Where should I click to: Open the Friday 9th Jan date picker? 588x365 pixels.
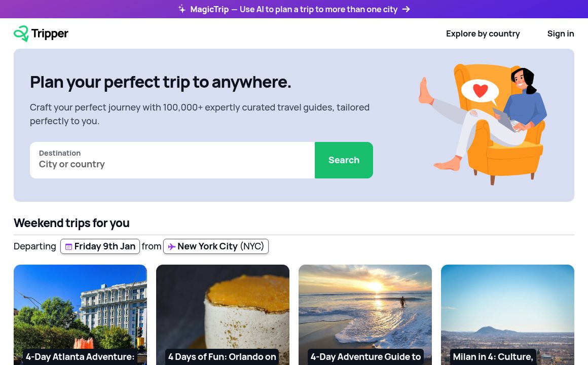(x=100, y=246)
